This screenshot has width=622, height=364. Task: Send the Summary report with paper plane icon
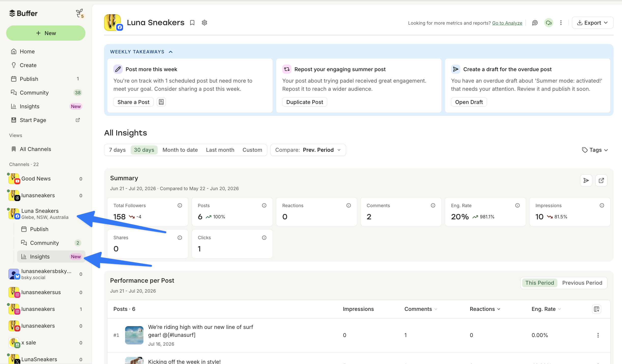586,180
